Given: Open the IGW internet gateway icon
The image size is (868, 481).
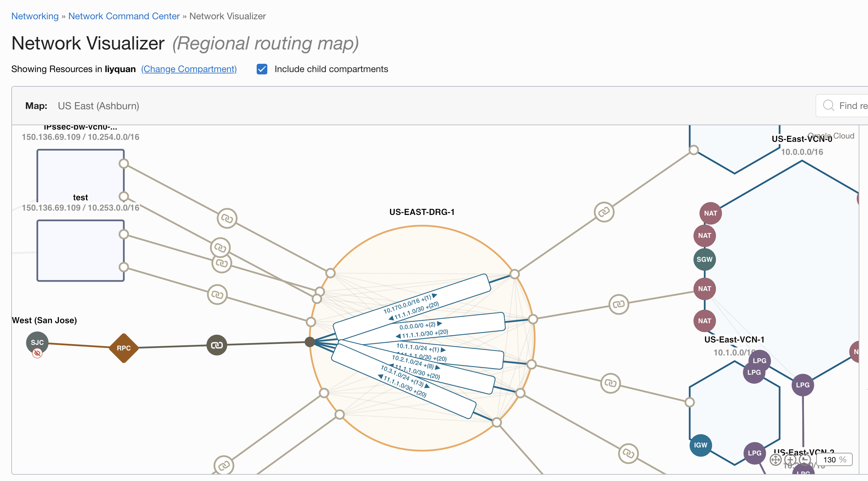Looking at the screenshot, I should tap(701, 445).
